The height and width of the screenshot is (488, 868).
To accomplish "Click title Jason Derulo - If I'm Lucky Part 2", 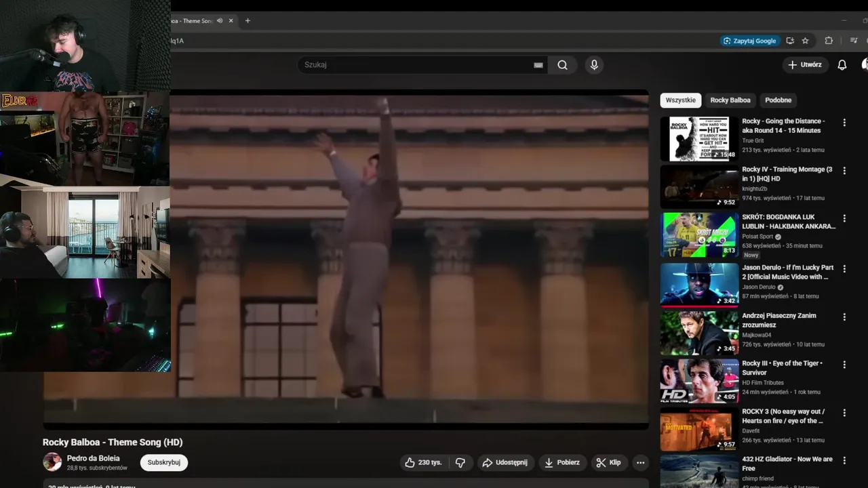I will coord(787,272).
